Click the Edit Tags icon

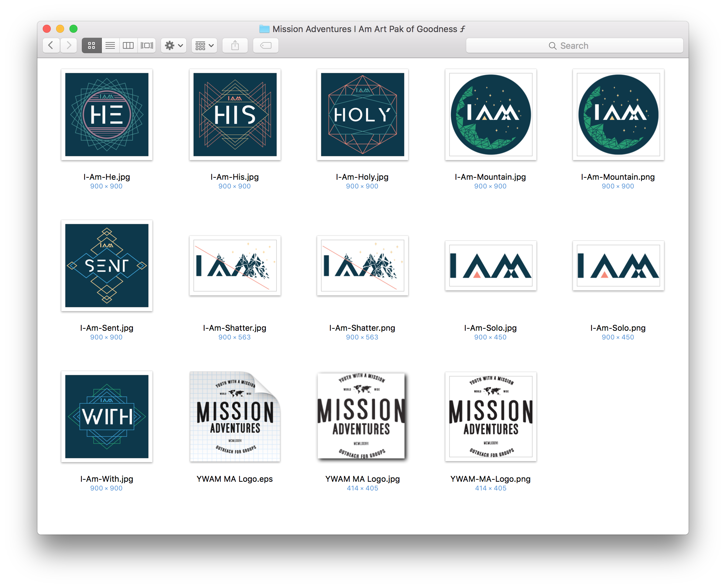265,45
